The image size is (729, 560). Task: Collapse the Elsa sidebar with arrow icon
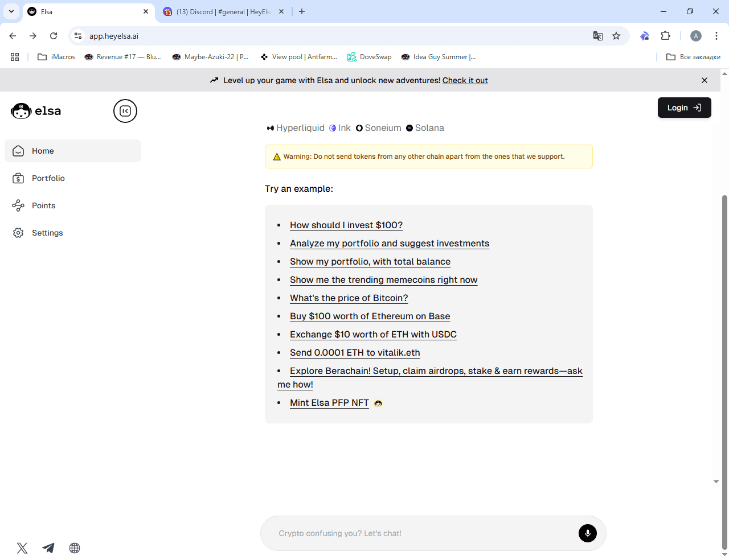point(125,111)
